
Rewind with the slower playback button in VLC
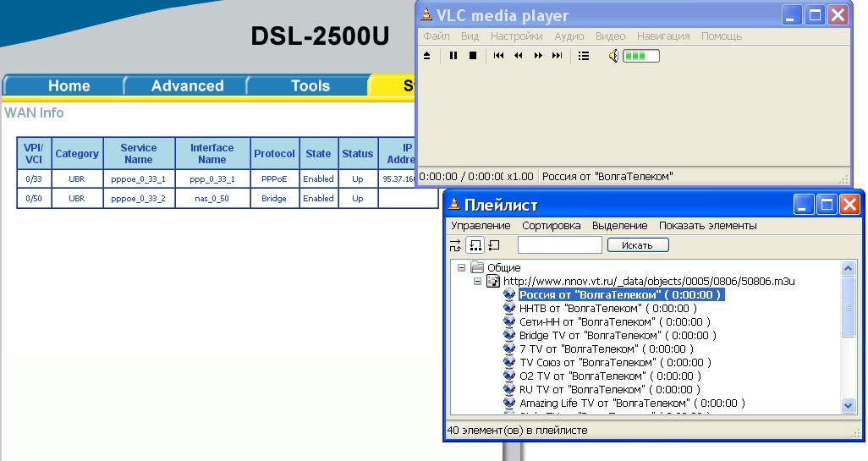[518, 56]
